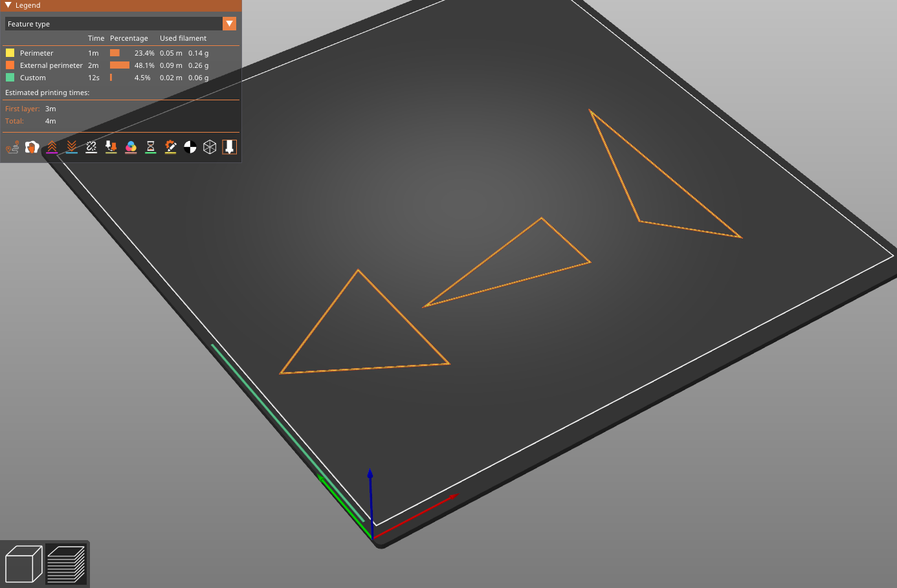Open the Feature type view dropdown
The width and height of the screenshot is (897, 588).
coord(110,24)
